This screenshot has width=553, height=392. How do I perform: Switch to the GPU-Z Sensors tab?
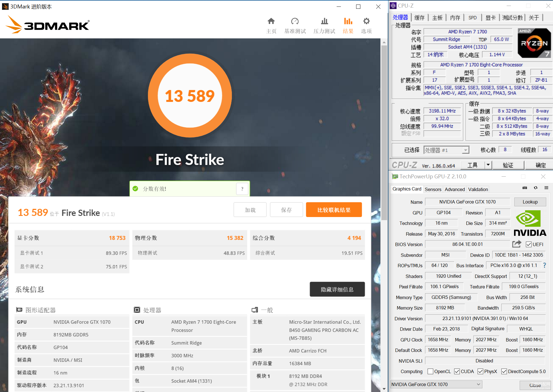(433, 189)
